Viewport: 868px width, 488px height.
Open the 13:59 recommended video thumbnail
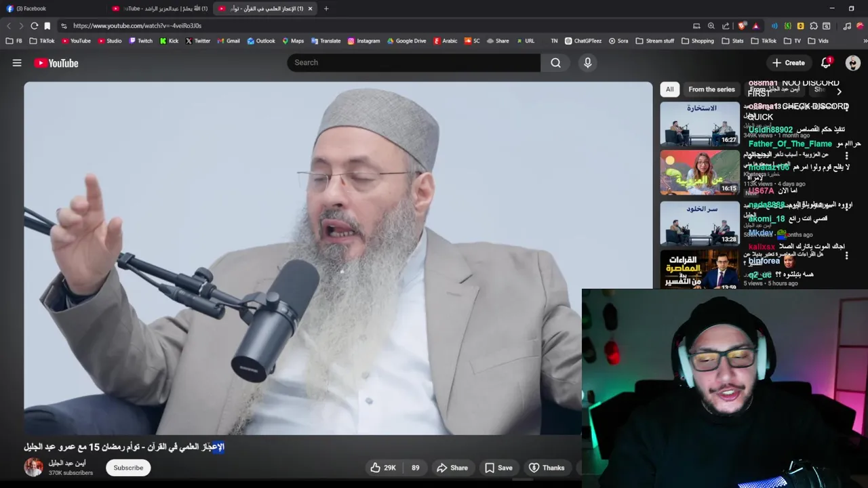coord(700,270)
